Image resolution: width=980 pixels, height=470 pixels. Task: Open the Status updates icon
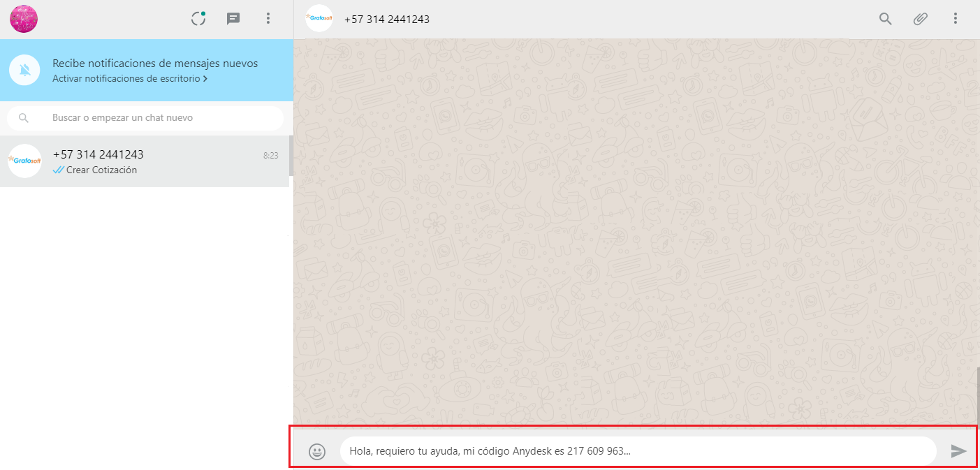point(199,19)
